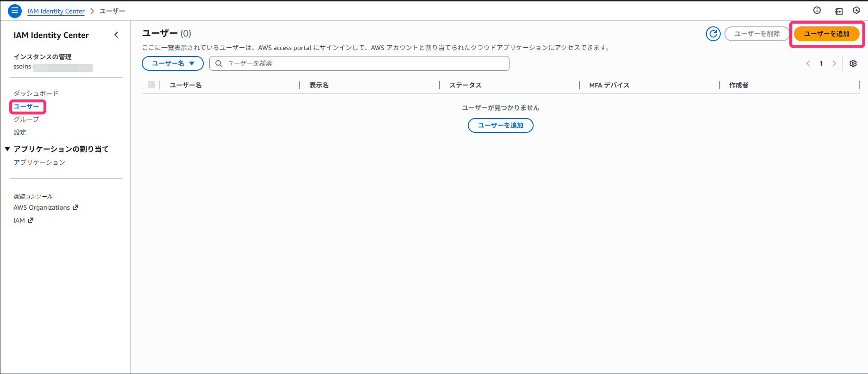Click ユーザー breadcrumb text

(112, 11)
